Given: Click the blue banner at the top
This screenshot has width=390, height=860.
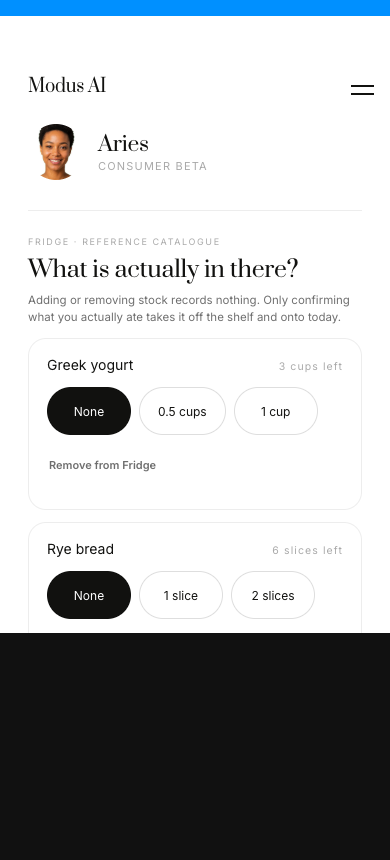Looking at the screenshot, I should point(195,8).
